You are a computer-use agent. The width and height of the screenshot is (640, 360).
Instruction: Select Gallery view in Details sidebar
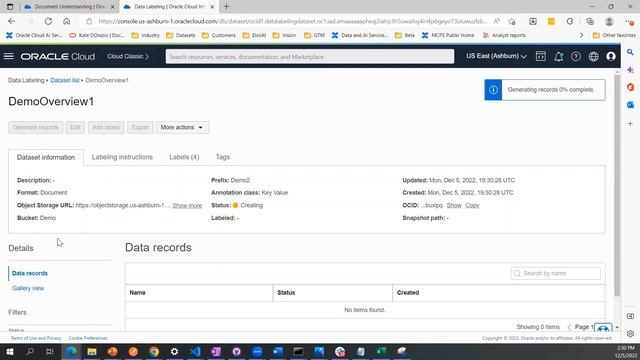28,288
